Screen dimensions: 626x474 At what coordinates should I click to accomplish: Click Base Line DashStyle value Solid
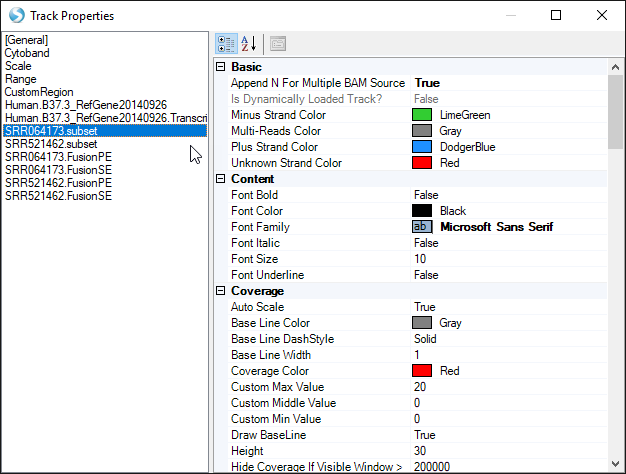(509, 339)
